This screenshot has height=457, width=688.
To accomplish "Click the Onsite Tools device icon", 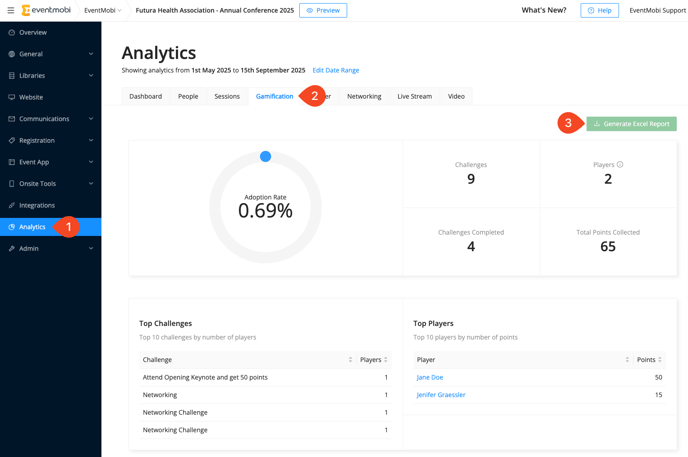I will click(x=12, y=184).
